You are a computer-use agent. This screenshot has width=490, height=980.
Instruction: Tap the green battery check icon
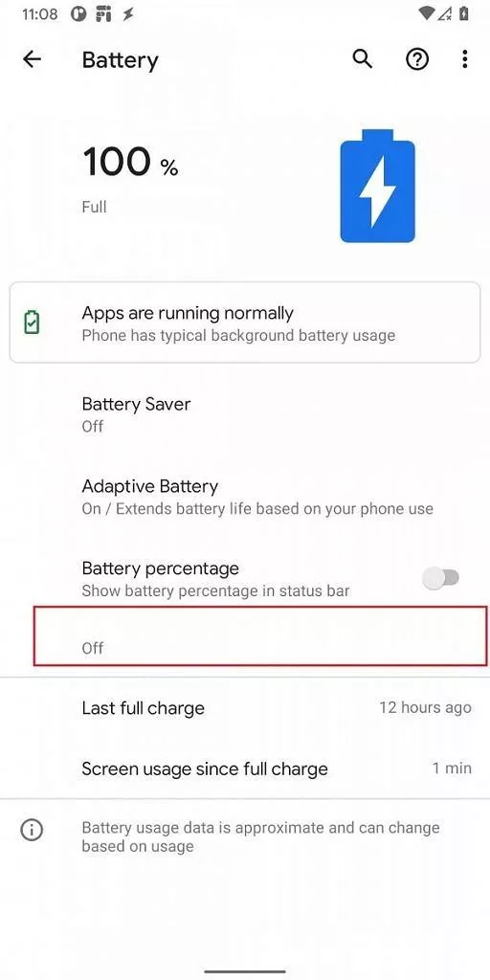[32, 323]
